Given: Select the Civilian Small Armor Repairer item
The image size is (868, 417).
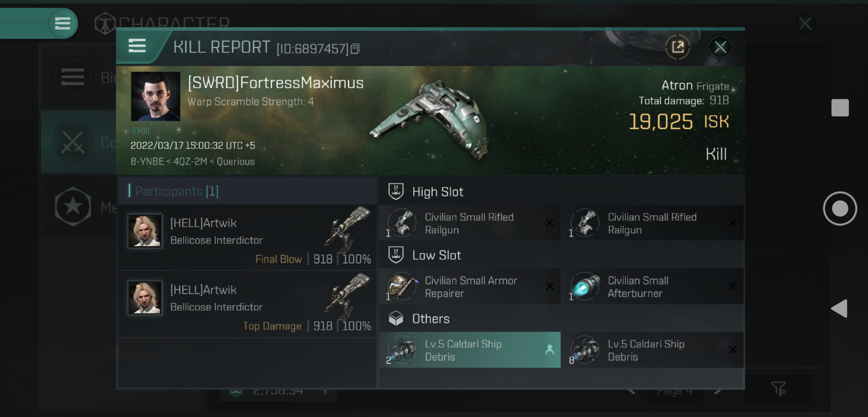Looking at the screenshot, I should (469, 286).
